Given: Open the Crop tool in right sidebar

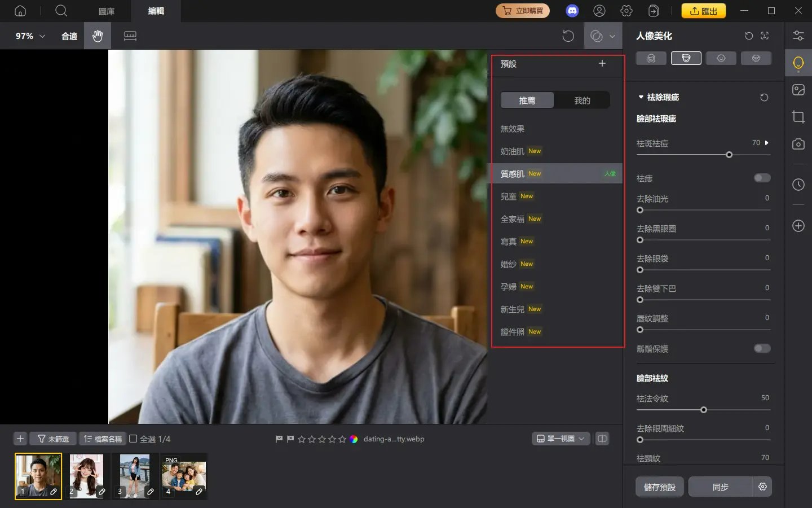Looking at the screenshot, I should click(798, 117).
